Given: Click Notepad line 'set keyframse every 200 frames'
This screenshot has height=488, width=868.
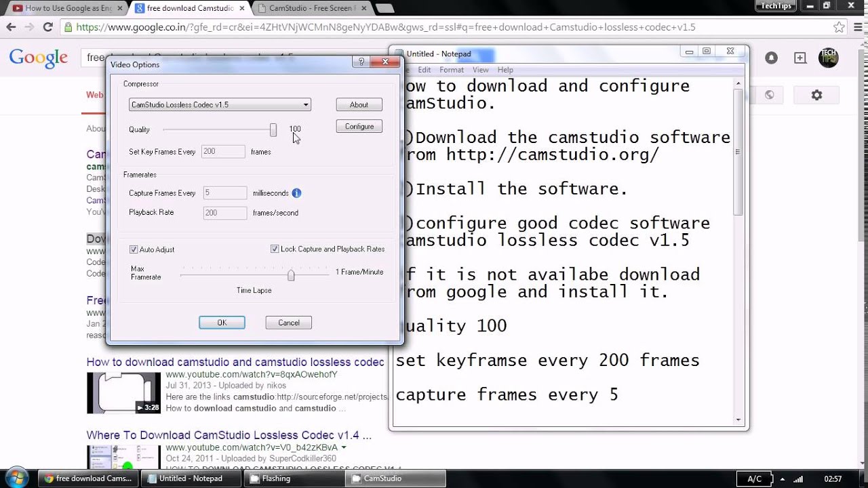Looking at the screenshot, I should (x=547, y=361).
